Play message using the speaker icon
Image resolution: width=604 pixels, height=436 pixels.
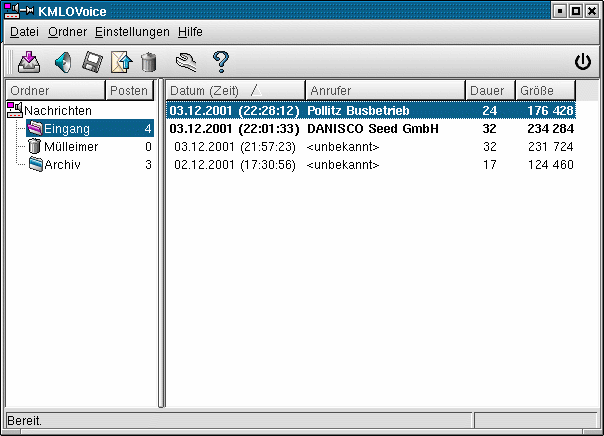point(64,62)
